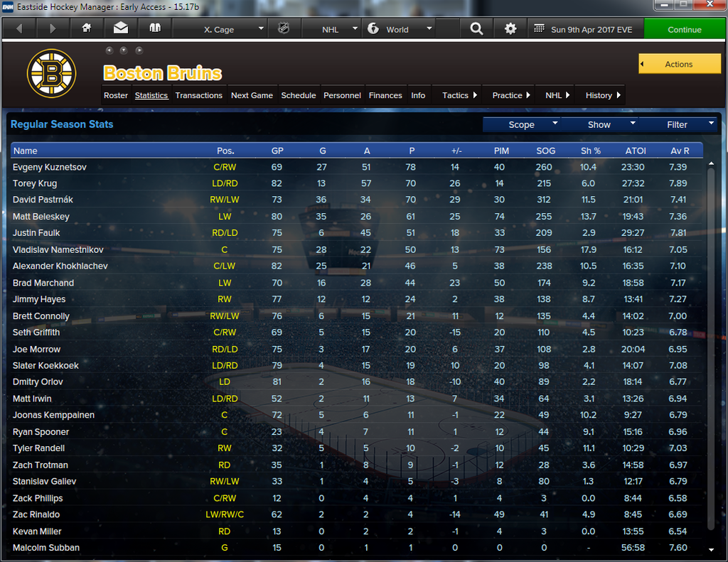Expand the Filter dropdown
This screenshot has height=562, width=728.
click(678, 124)
